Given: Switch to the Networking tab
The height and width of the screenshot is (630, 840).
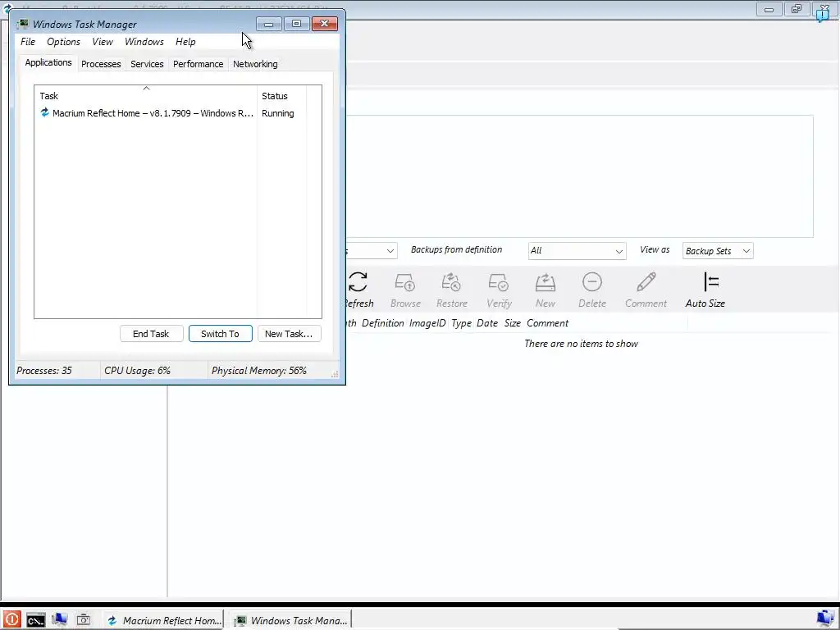Looking at the screenshot, I should [255, 64].
